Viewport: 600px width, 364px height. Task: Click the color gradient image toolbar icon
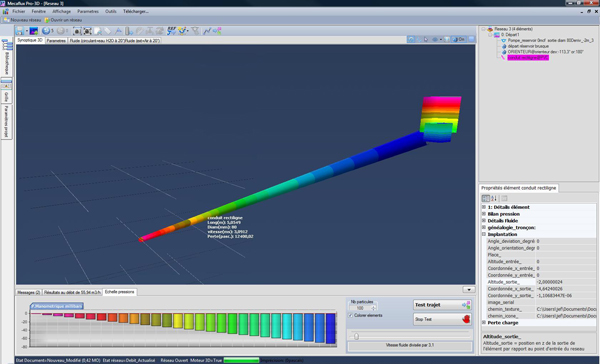[34, 31]
